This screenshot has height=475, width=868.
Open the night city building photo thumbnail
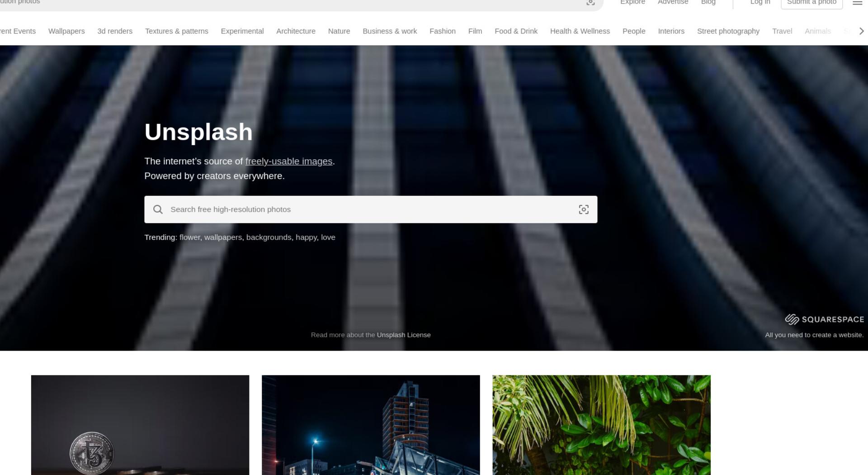pos(371,425)
